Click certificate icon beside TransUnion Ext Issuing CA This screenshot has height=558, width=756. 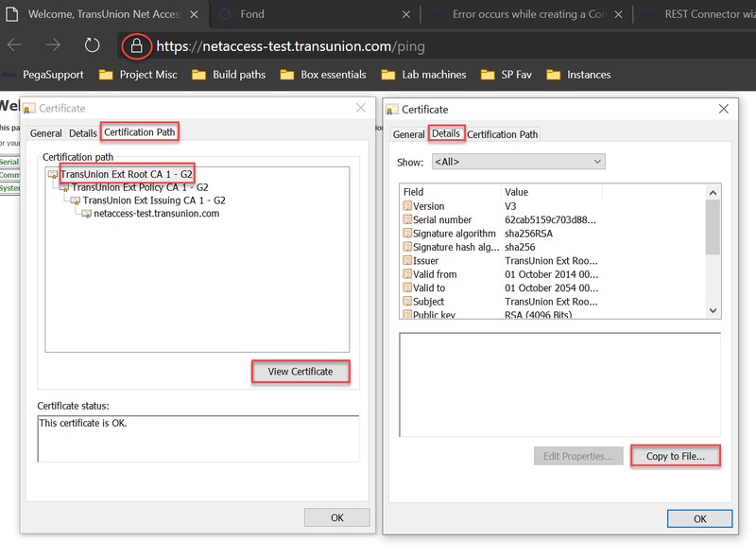76,201
